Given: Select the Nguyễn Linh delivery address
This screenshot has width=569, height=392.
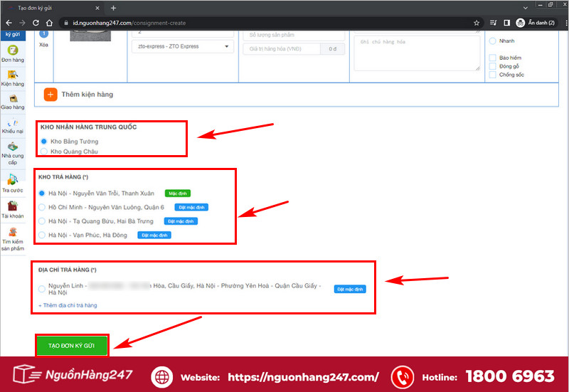Looking at the screenshot, I should (42, 289).
